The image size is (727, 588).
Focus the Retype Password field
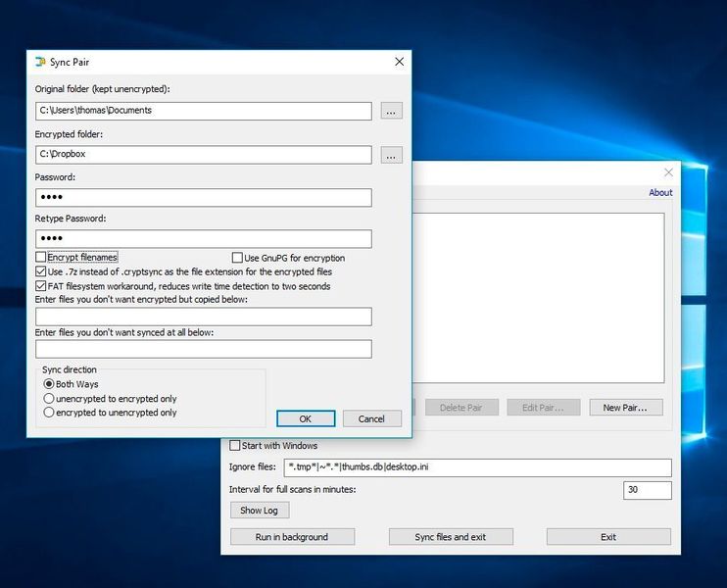[x=204, y=238]
